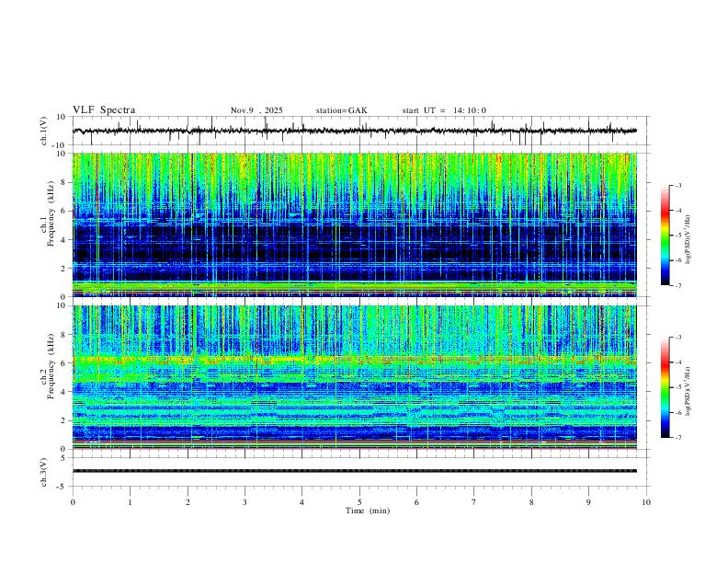
Task: Click the ch.2 PSD color scale bar
Action: pyautogui.click(x=665, y=387)
